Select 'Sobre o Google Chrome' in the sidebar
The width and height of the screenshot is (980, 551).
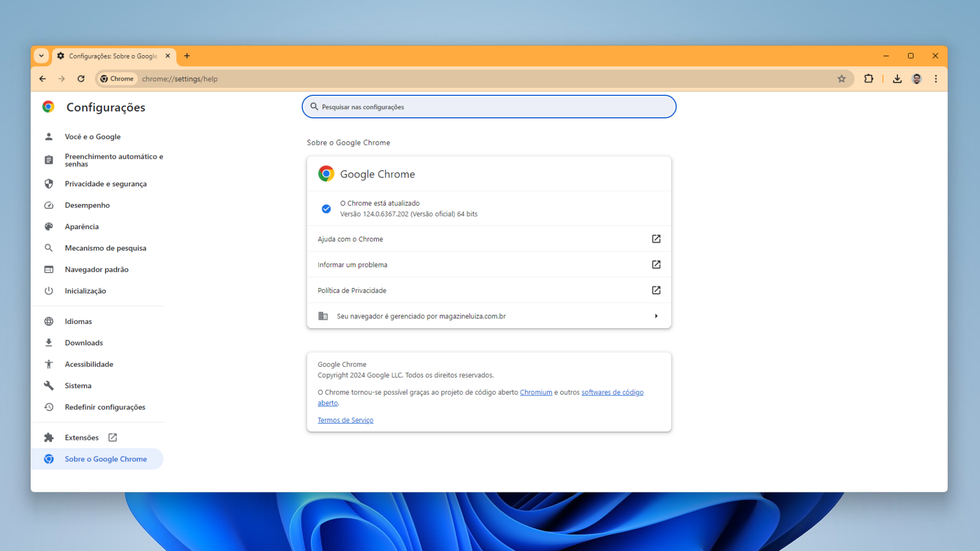click(x=106, y=459)
